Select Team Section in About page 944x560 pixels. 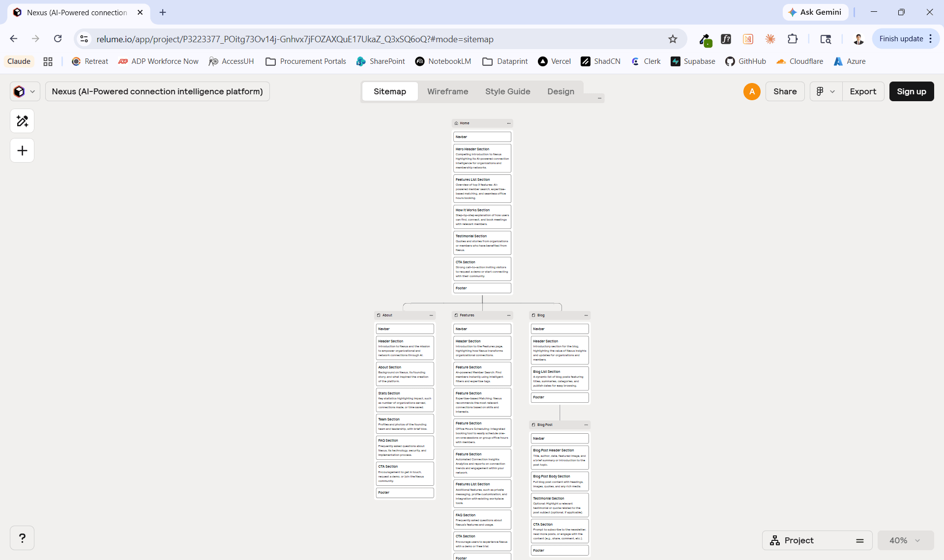(405, 424)
